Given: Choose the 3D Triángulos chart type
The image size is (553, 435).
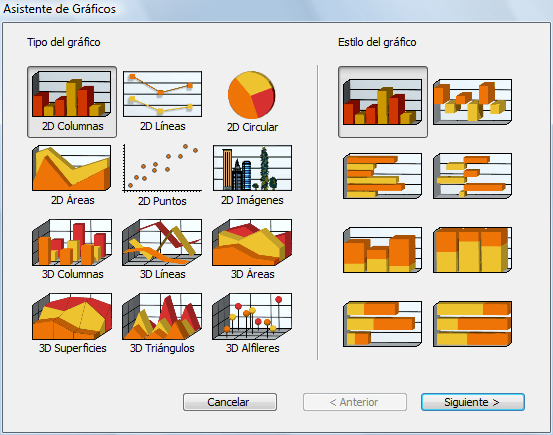Looking at the screenshot, I should pyautogui.click(x=162, y=324).
